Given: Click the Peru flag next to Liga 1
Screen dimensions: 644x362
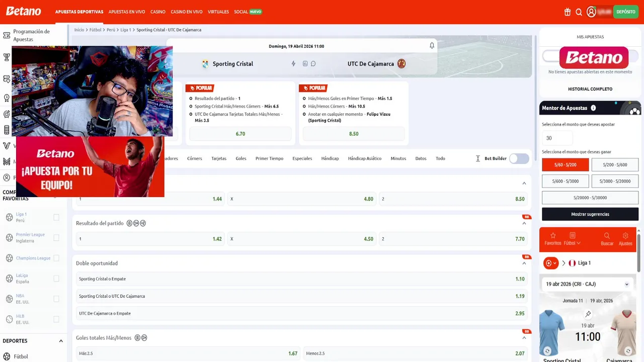Looking at the screenshot, I should [x=572, y=263].
